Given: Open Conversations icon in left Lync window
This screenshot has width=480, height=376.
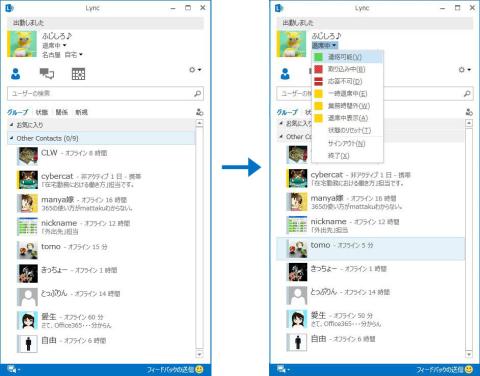Looking at the screenshot, I should (47, 74).
